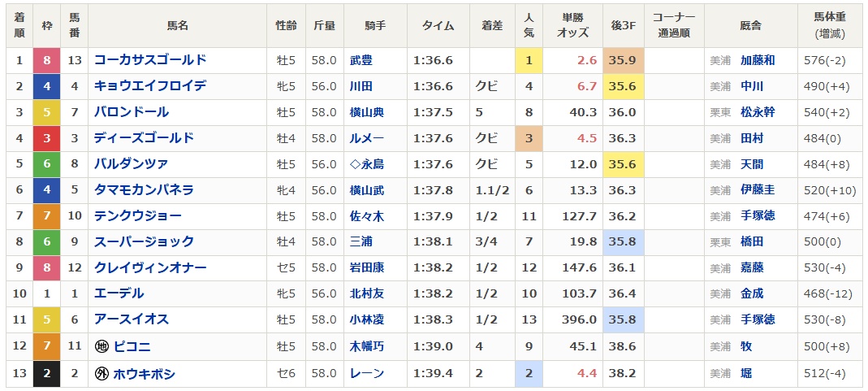Viewport: 868px width, 391px height.
Task: Click the 後3F column header
Action: click(623, 25)
